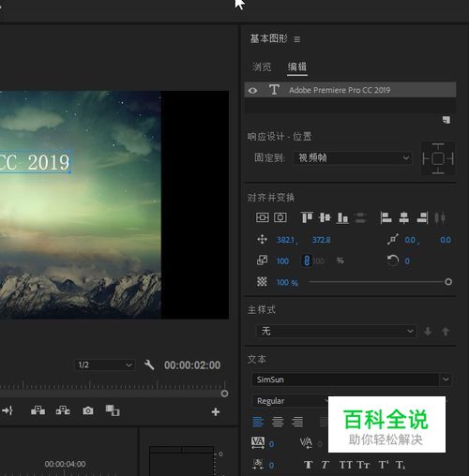Switch to the 浏览 tab

coord(262,67)
